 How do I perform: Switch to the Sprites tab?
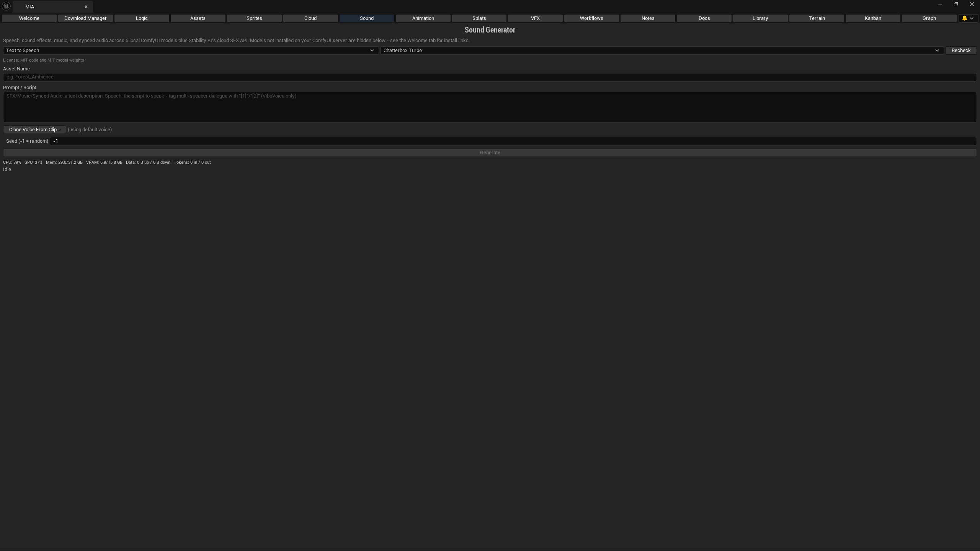pos(254,18)
